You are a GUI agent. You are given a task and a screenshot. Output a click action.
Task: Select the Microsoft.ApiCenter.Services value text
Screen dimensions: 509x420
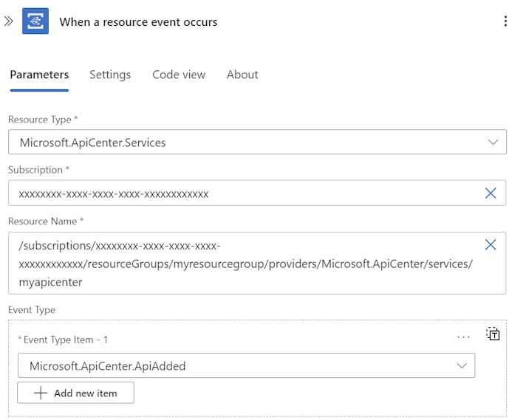[x=93, y=142]
